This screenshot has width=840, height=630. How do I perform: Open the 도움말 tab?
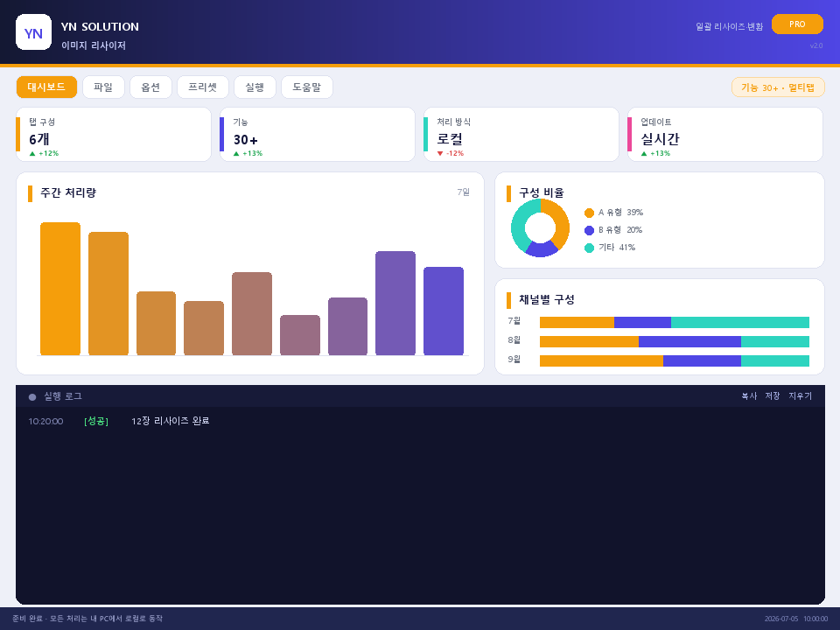coord(307,87)
